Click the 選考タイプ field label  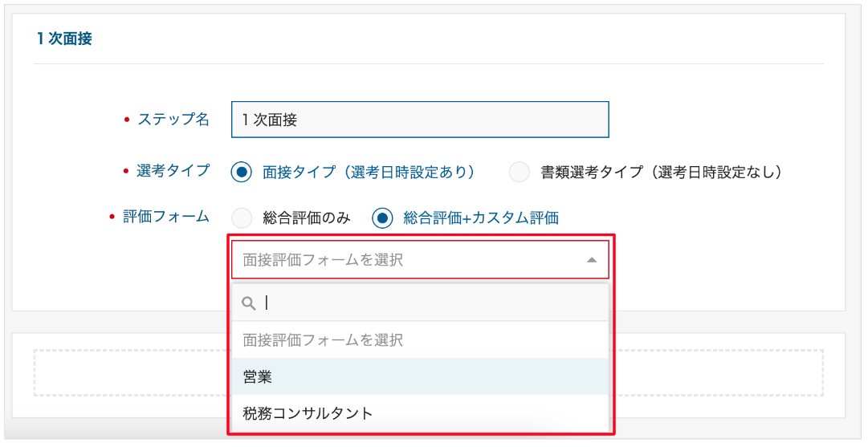173,171
